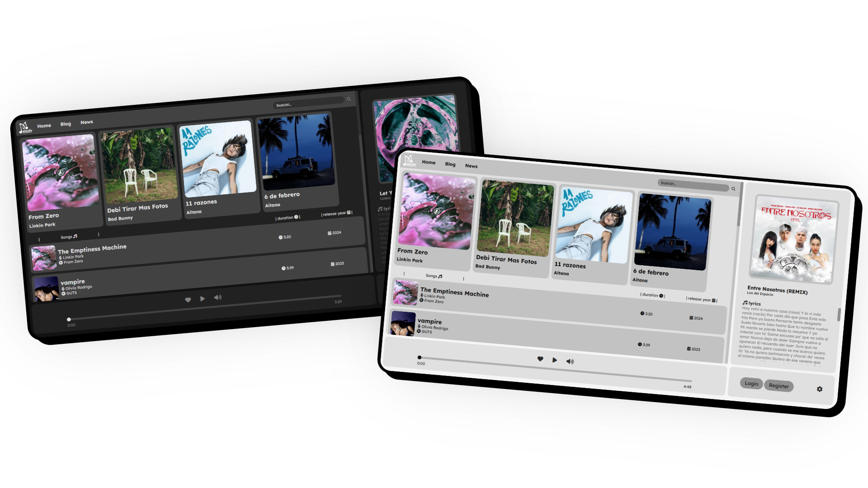868x488 pixels.
Task: Open Blog in the dark mockup navbar
Action: click(x=66, y=124)
